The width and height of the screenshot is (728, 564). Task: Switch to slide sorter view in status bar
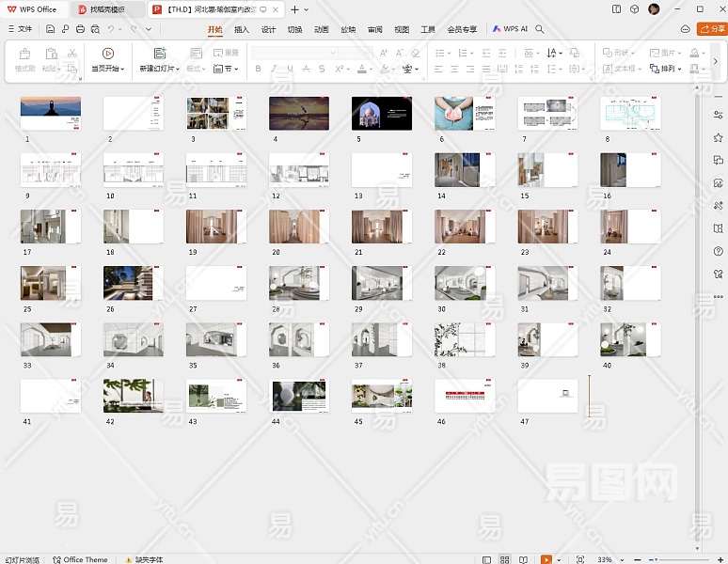point(504,559)
